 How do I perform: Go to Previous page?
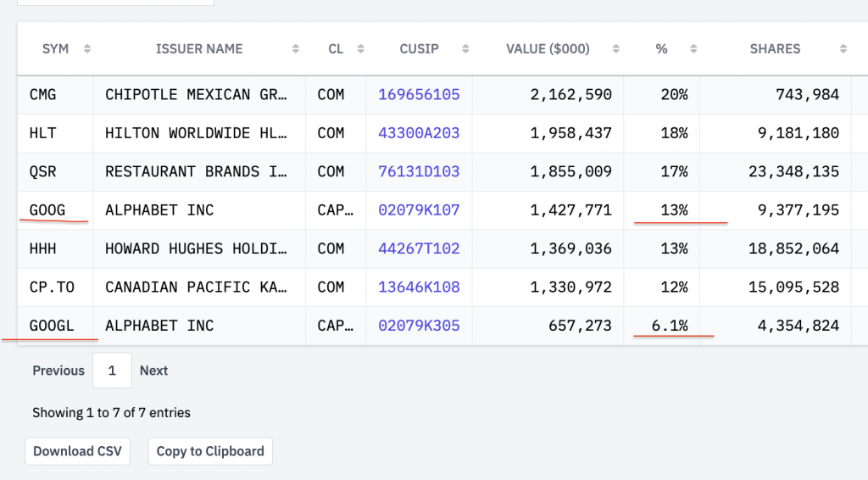click(58, 371)
